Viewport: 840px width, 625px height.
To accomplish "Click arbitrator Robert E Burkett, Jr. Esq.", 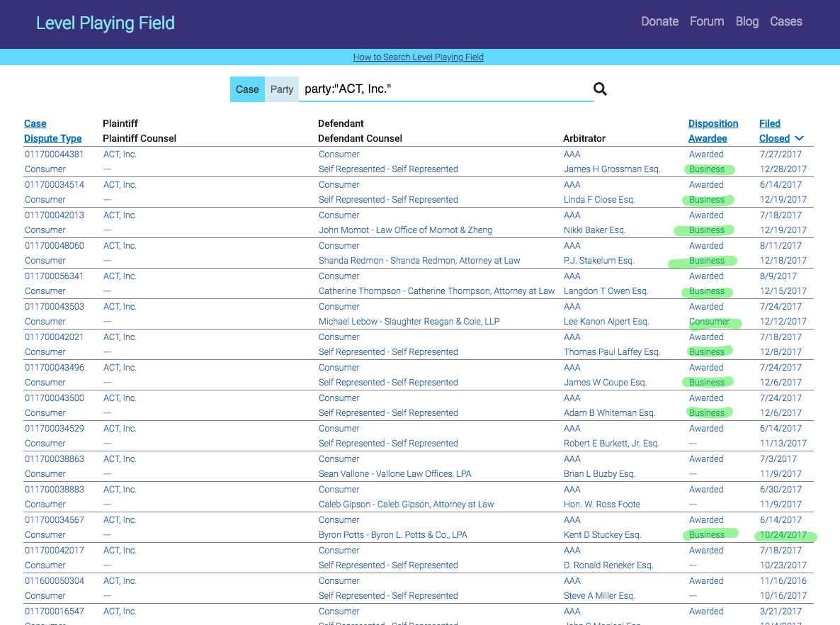I will (611, 444).
